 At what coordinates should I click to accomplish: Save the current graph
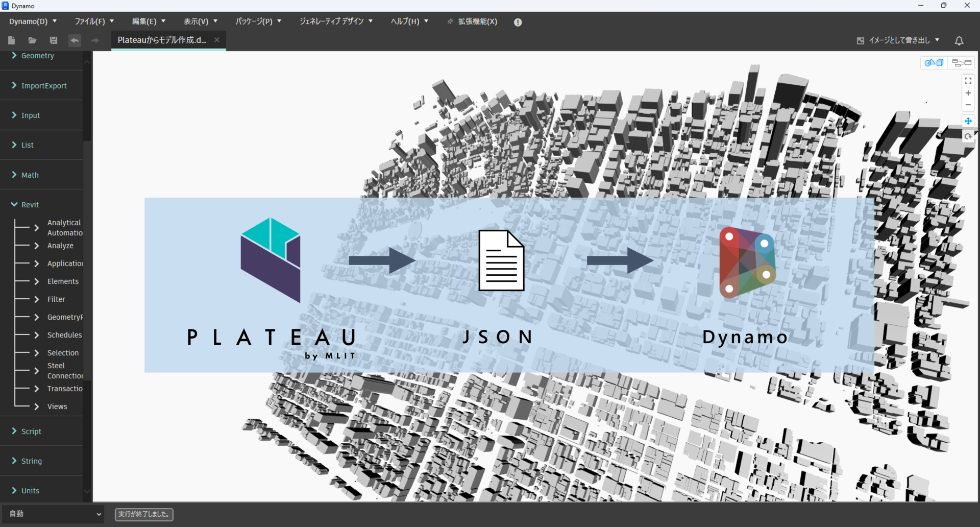(x=53, y=40)
